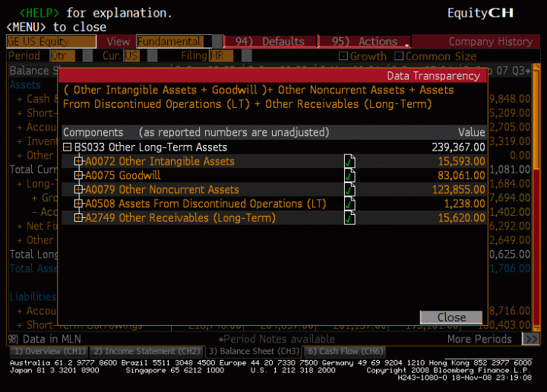The width and height of the screenshot is (547, 392).
Task: Toggle the Growth checkbox
Action: click(343, 55)
